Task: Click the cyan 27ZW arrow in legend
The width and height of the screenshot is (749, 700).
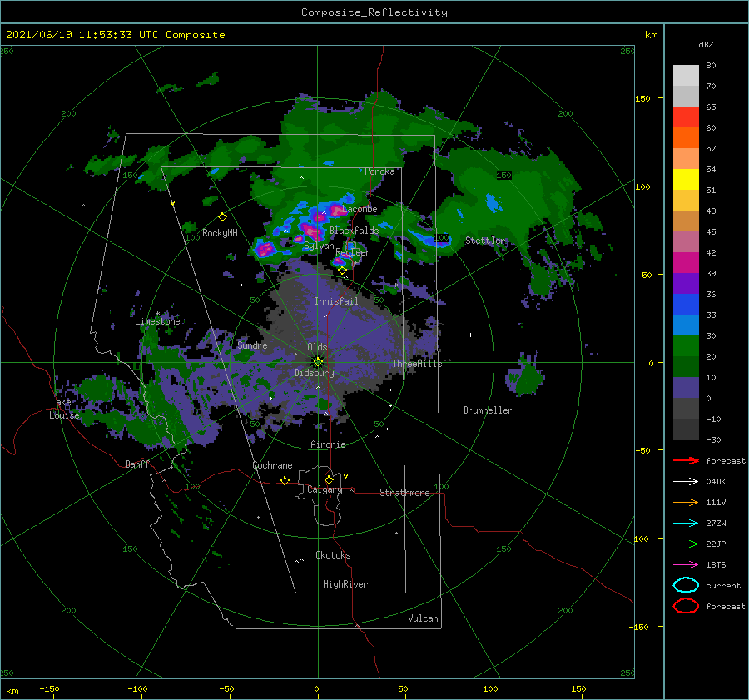Action: 686,524
